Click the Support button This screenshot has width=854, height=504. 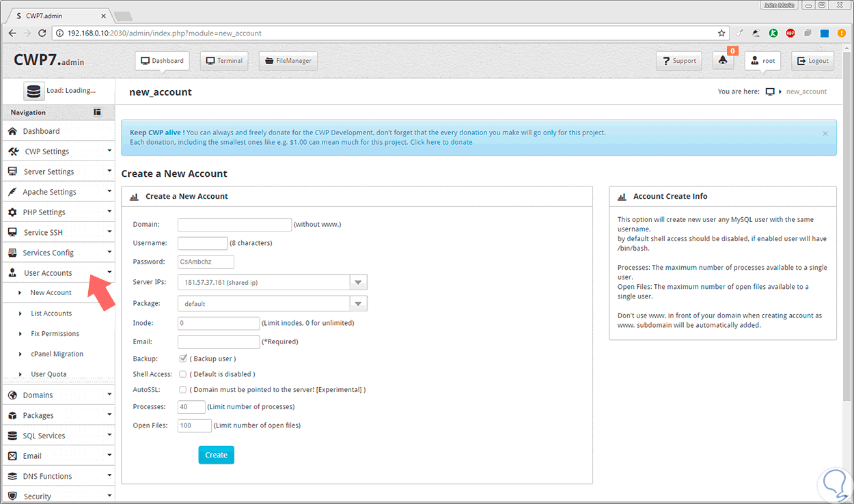tap(679, 61)
